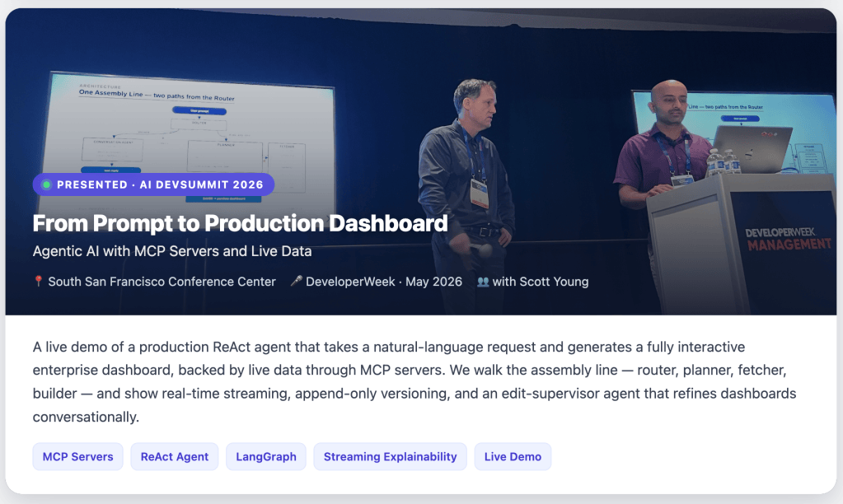Click the live demo description paragraph

414,381
